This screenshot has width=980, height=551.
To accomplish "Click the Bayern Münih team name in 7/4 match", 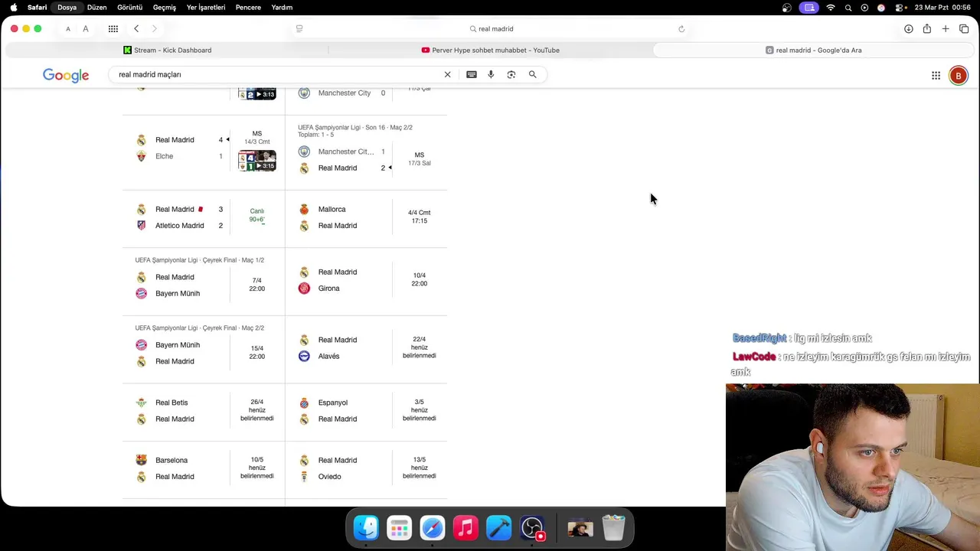I will pyautogui.click(x=178, y=294).
